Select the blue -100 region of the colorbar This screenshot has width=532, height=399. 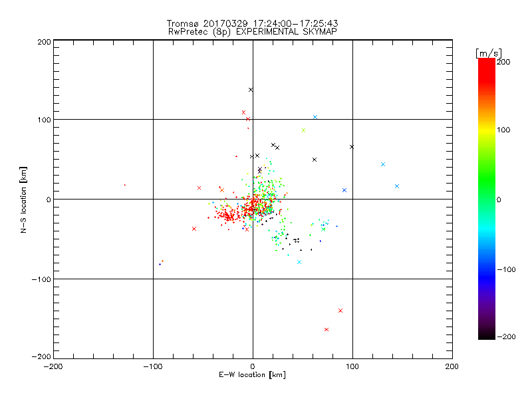pyautogui.click(x=487, y=269)
